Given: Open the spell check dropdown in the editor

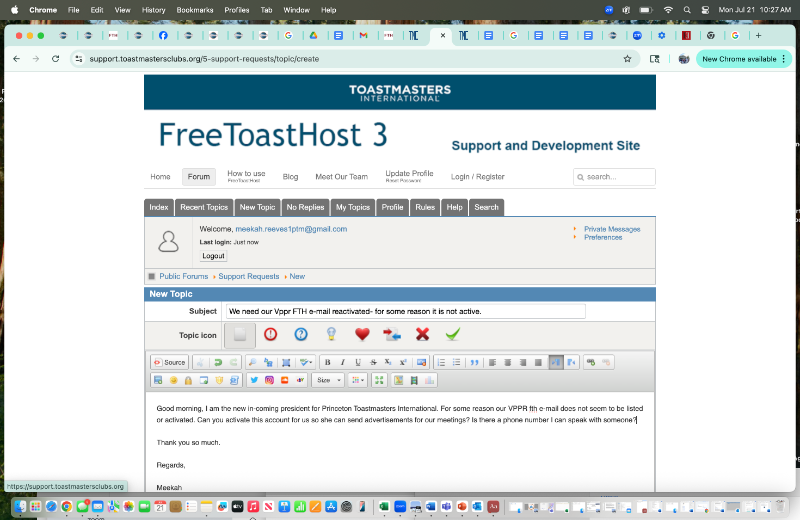Looking at the screenshot, I should pos(307,362).
